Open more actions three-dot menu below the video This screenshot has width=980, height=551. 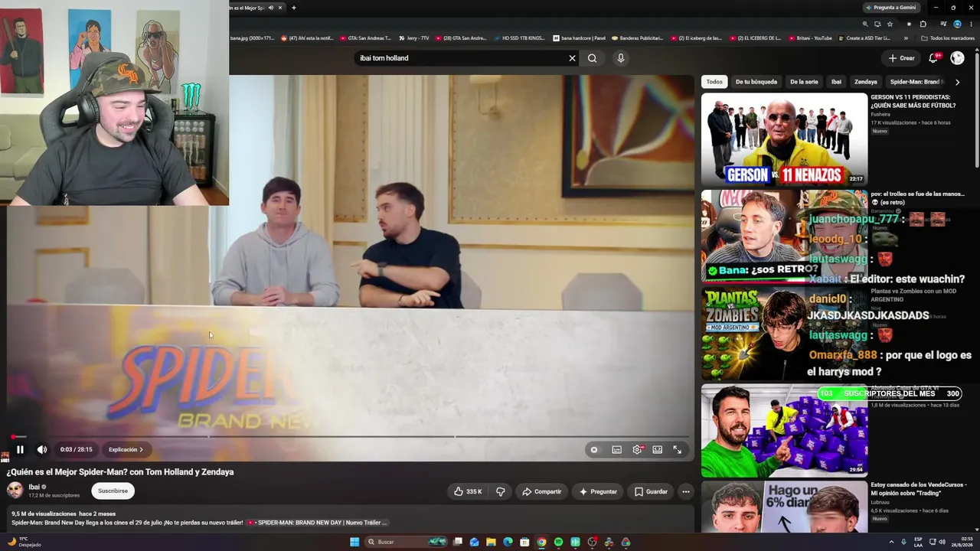tap(686, 491)
